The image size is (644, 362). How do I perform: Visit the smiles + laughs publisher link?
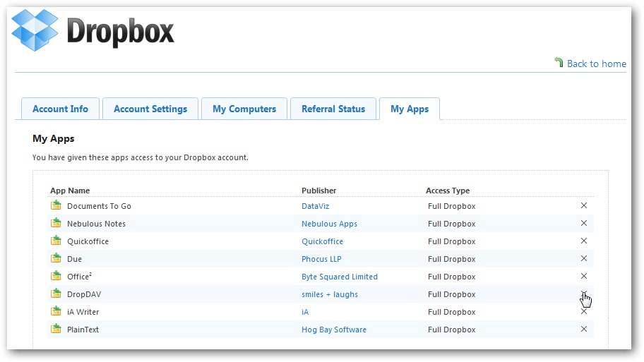coord(330,294)
